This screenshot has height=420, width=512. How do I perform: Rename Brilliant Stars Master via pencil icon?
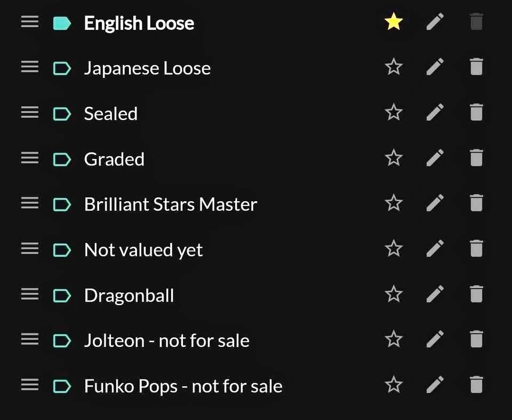click(435, 203)
